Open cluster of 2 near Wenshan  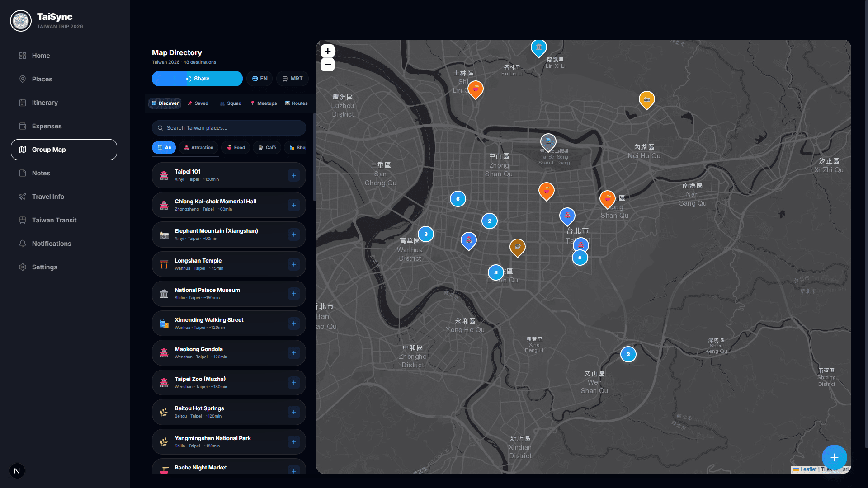click(x=628, y=354)
